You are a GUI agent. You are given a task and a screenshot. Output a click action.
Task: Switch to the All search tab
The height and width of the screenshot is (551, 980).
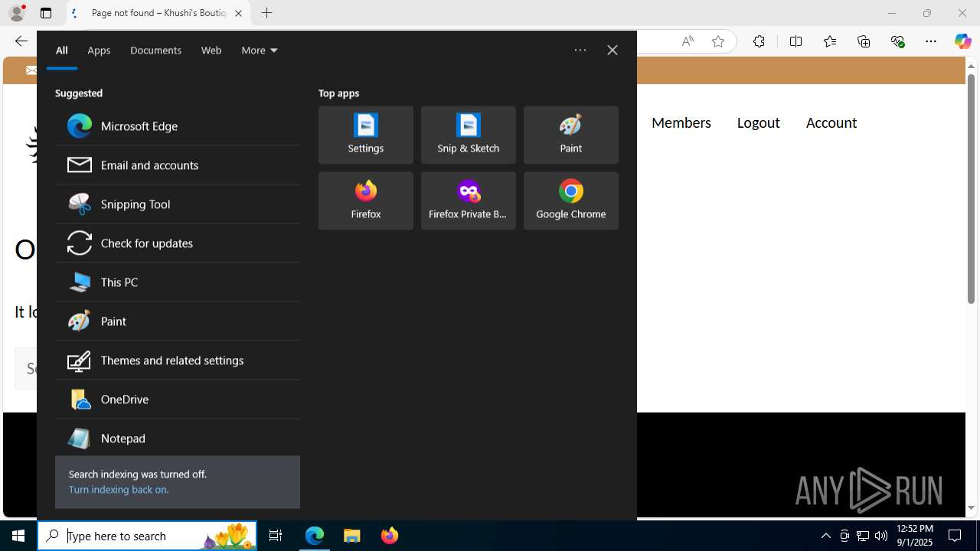point(62,50)
